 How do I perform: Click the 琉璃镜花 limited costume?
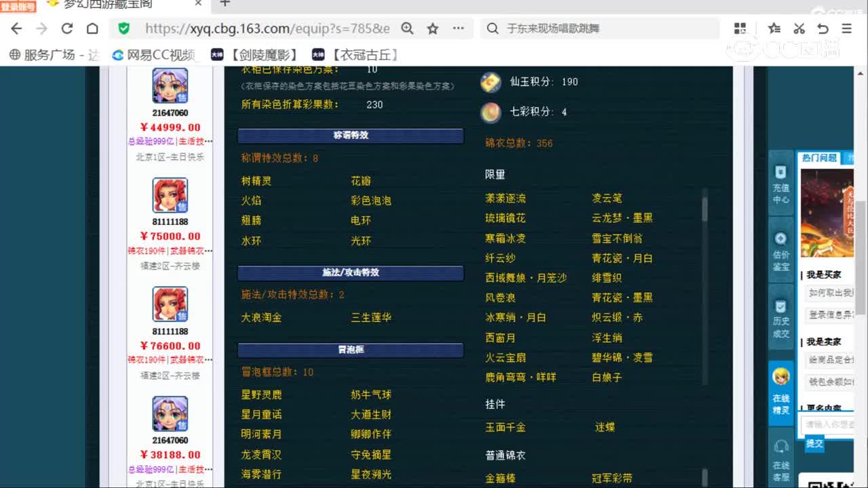tap(505, 218)
